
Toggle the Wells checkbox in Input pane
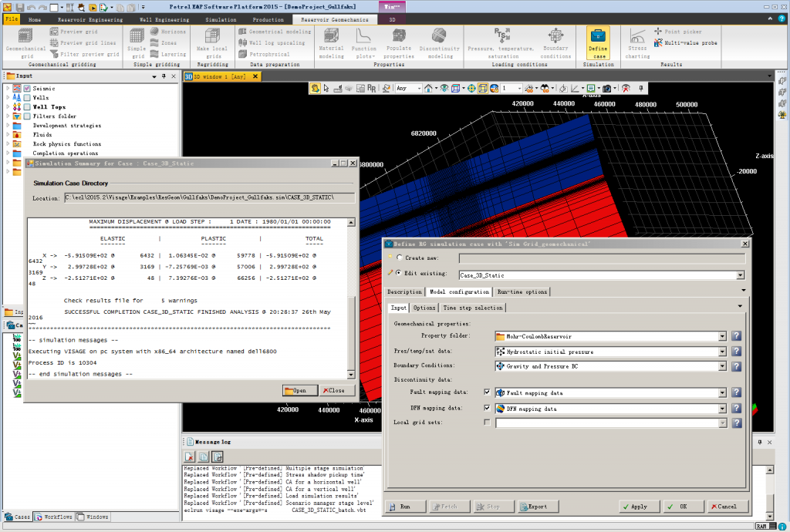point(27,98)
